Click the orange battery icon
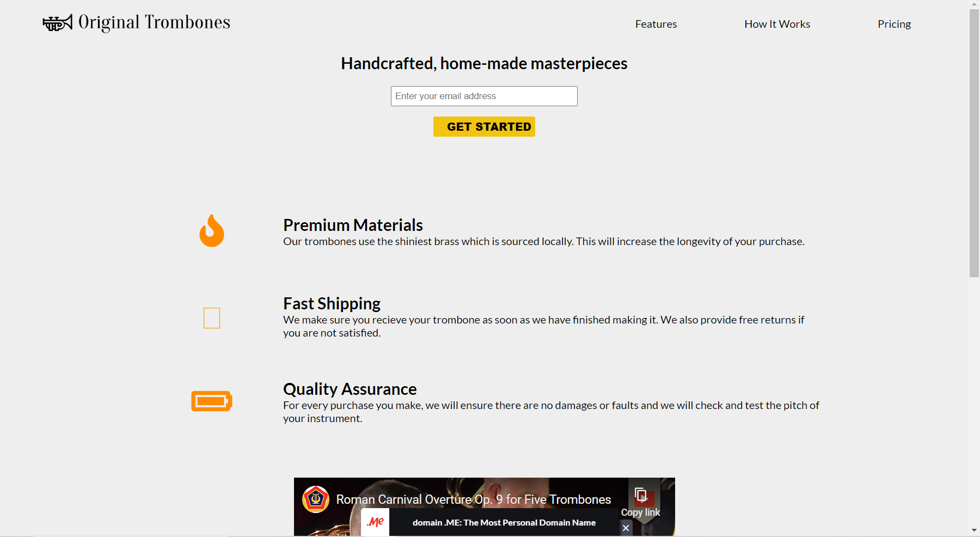Viewport: 980px width, 537px height. (212, 401)
